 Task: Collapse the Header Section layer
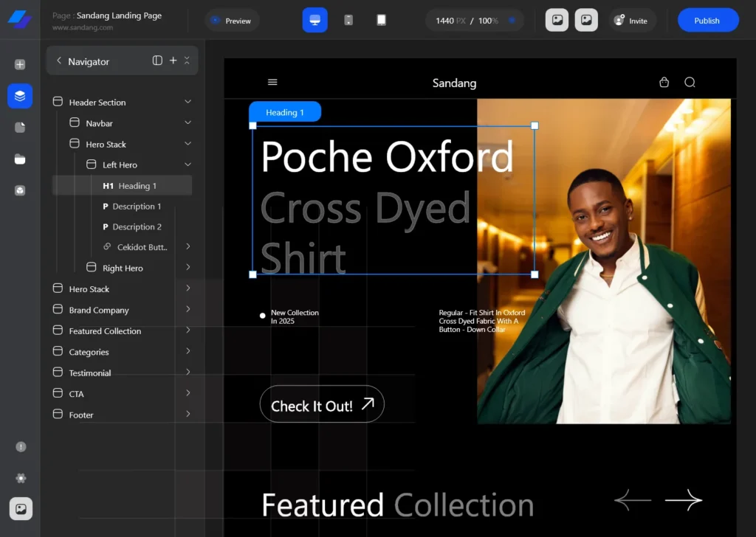[188, 102]
